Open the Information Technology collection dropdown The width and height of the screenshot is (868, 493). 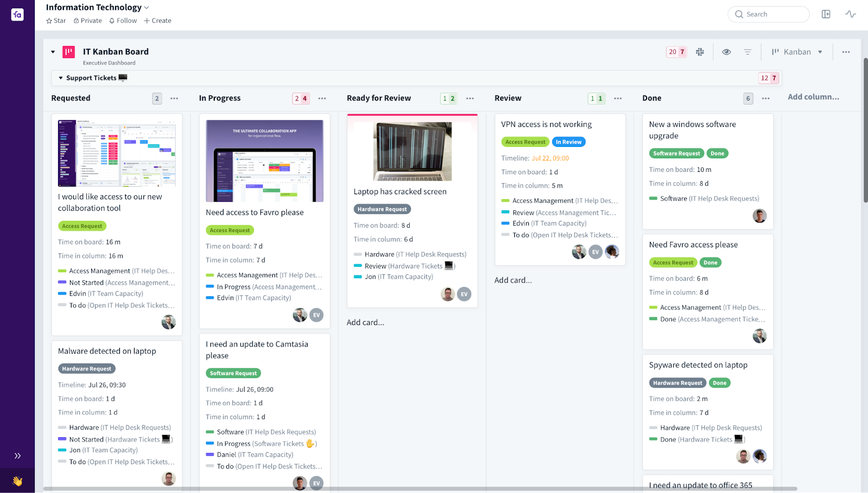pyautogui.click(x=146, y=8)
